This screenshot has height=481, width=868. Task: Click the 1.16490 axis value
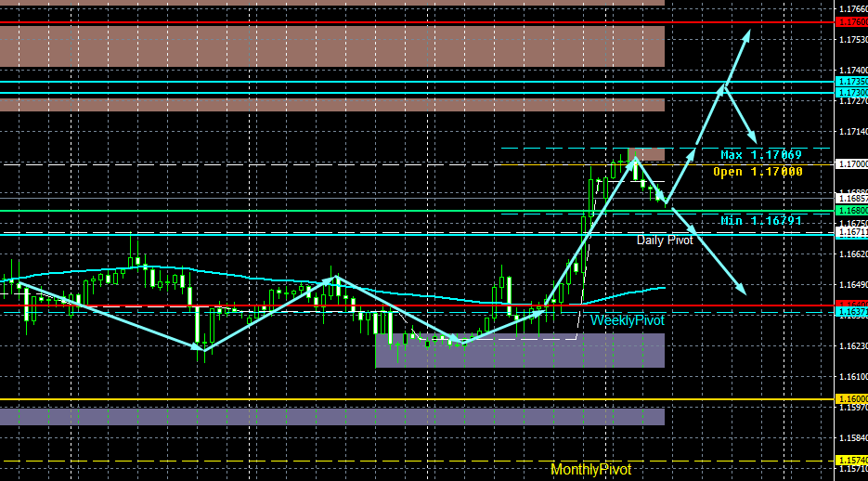(x=853, y=284)
